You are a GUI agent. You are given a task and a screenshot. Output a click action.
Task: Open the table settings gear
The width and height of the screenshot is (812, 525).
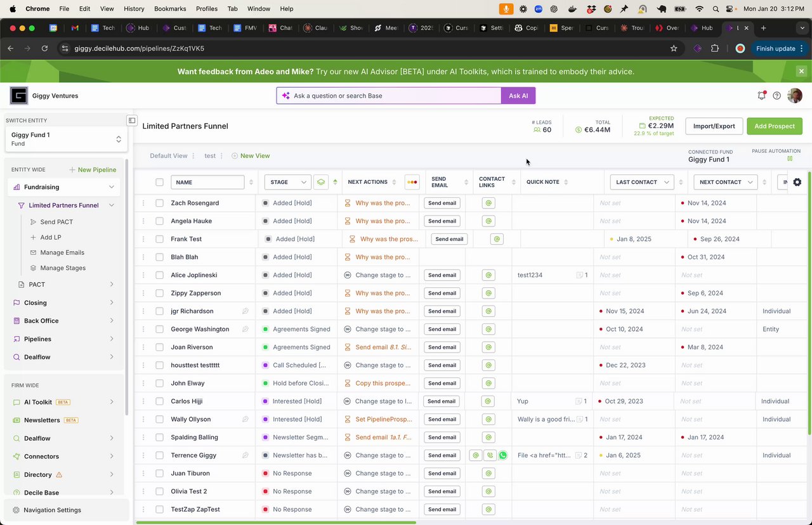tap(797, 183)
